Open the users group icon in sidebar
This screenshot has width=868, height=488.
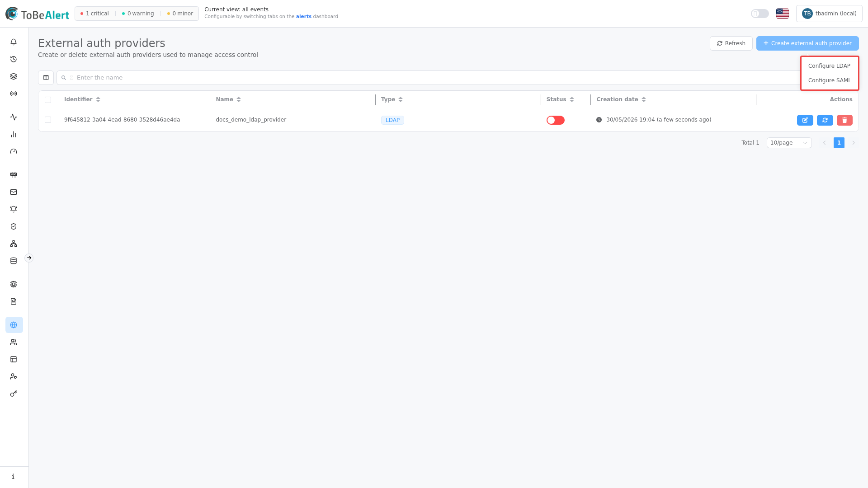(x=14, y=342)
